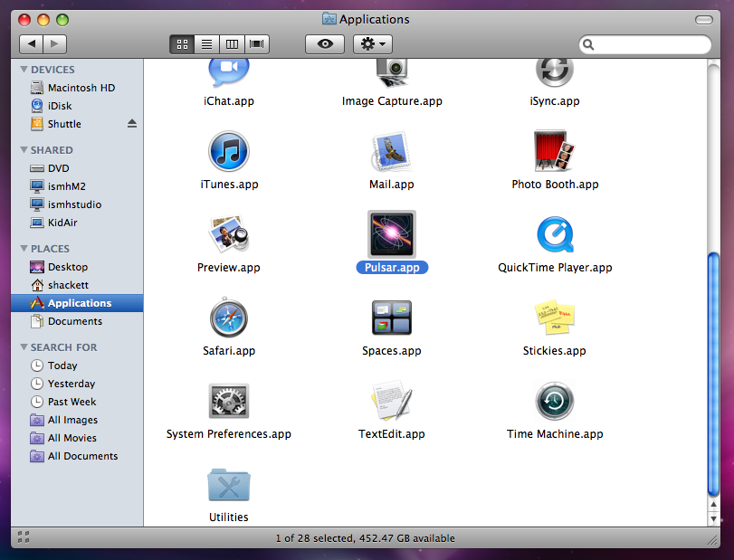The height and width of the screenshot is (560, 734).
Task: Click the Applications folder icon in title bar
Action: (x=329, y=19)
